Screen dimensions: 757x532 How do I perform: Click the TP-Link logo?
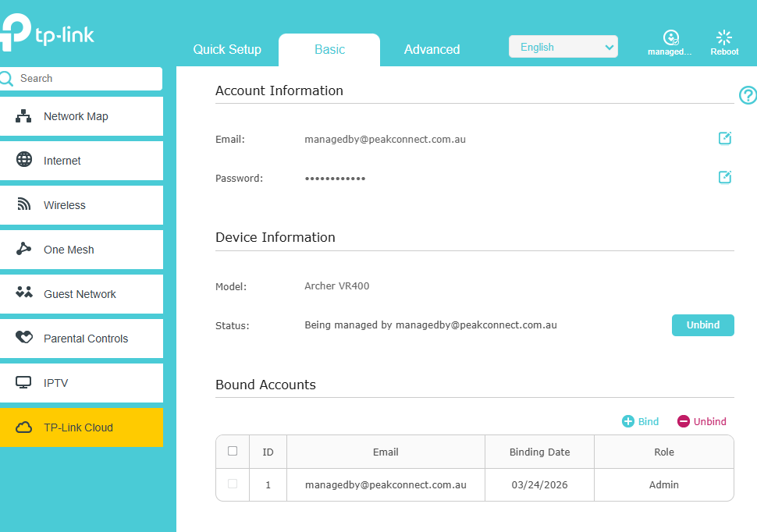tap(47, 32)
